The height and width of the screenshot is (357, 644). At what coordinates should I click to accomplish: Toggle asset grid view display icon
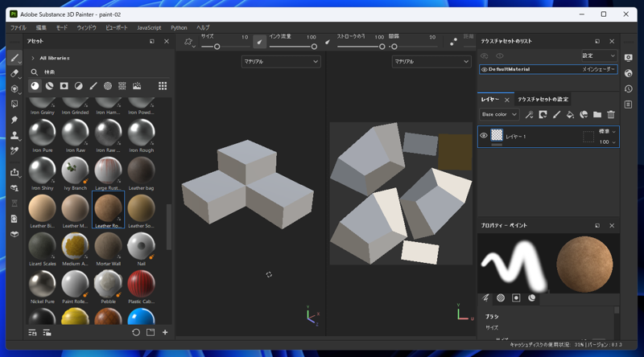163,86
